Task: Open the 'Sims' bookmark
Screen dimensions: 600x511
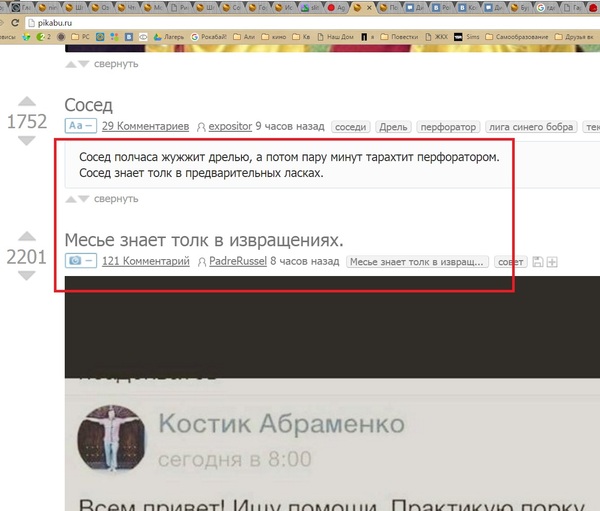Action: (x=466, y=37)
